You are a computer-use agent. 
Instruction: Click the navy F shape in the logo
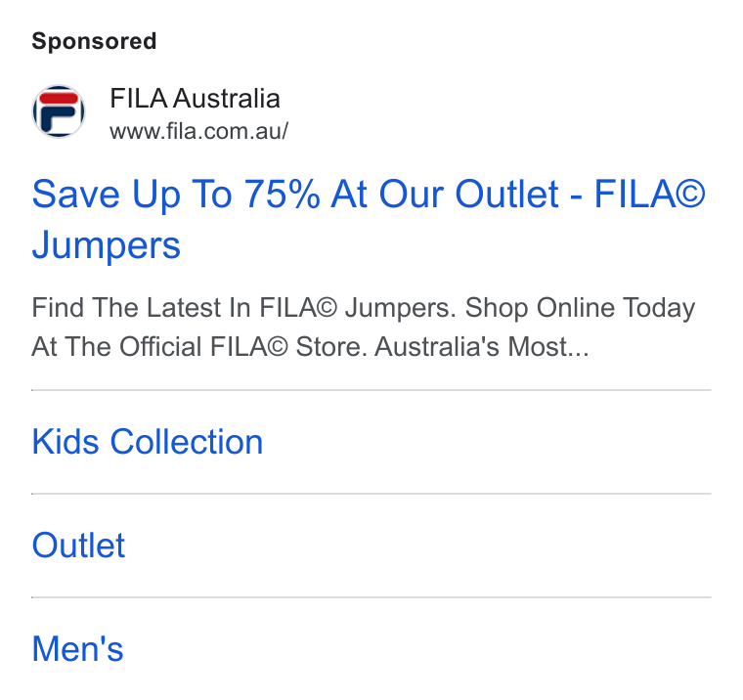[x=56, y=119]
